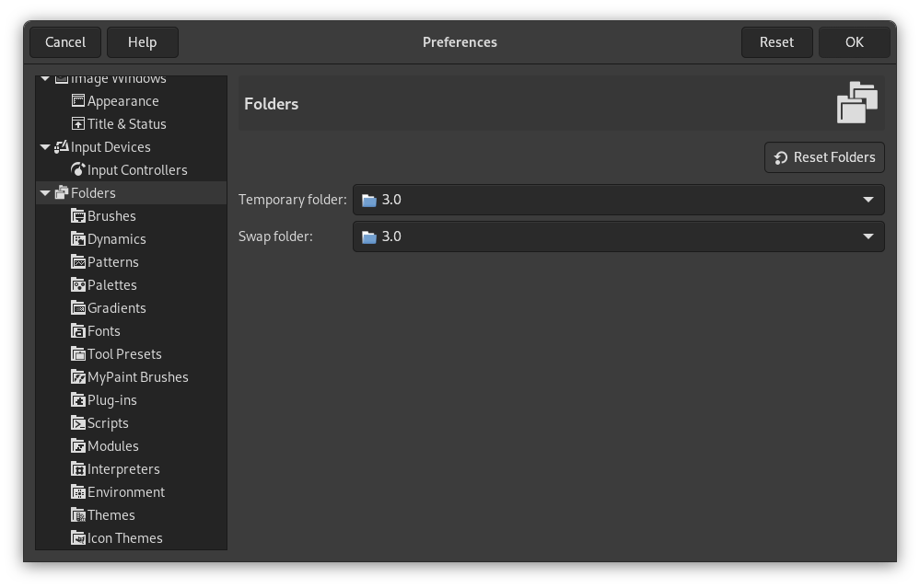Confirm preferences with OK
The height and width of the screenshot is (588, 920).
[854, 41]
